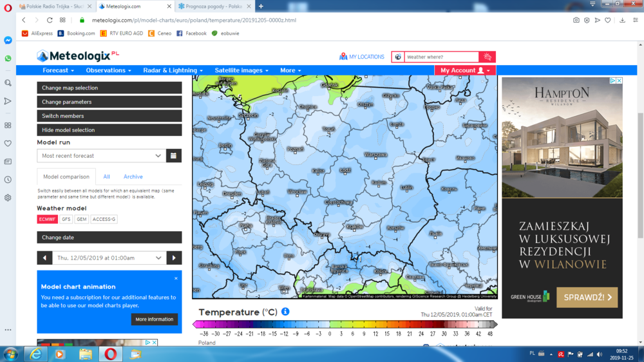644x362 pixels.
Task: Click the More information button
Action: (155, 319)
